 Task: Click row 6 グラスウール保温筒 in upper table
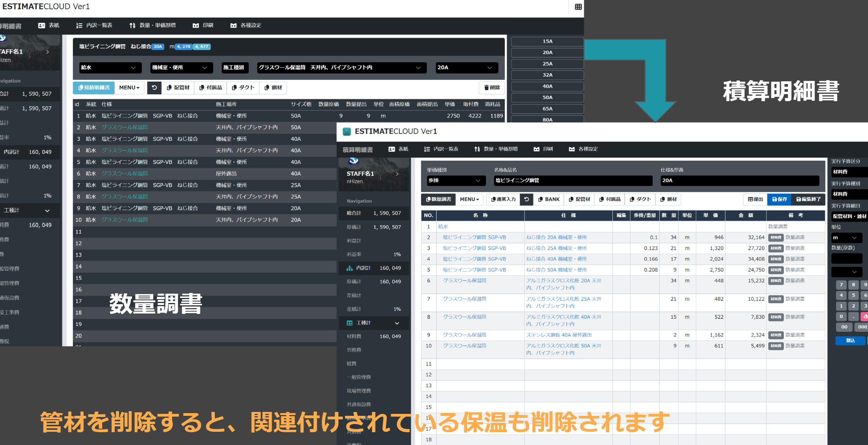coord(205,173)
